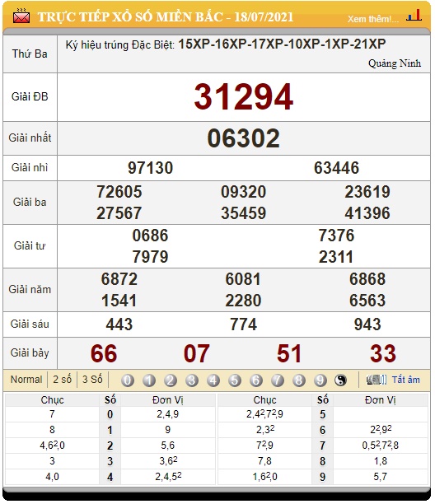Select digit 1 filter ball
The image size is (435, 504).
149,380
